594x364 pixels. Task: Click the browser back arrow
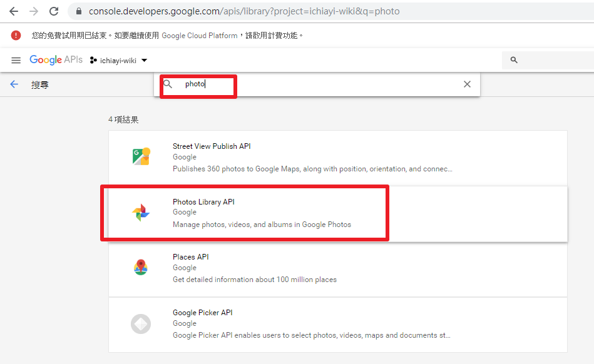click(x=14, y=11)
